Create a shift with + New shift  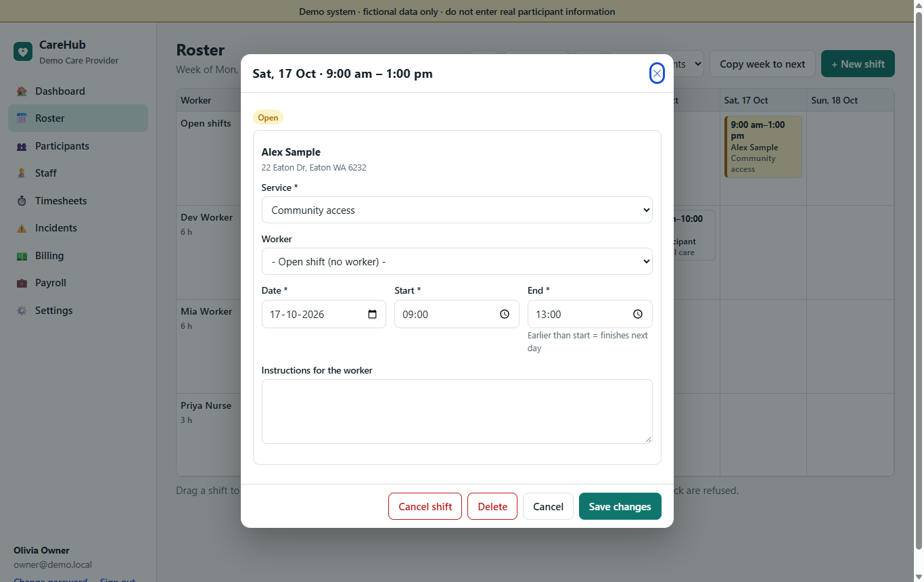click(x=858, y=64)
